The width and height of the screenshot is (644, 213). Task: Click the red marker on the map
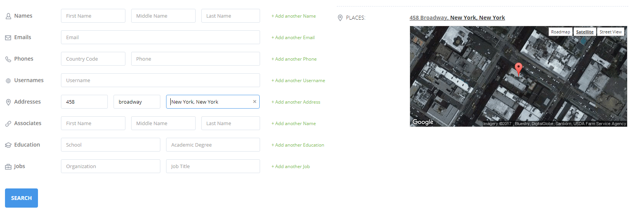[518, 69]
